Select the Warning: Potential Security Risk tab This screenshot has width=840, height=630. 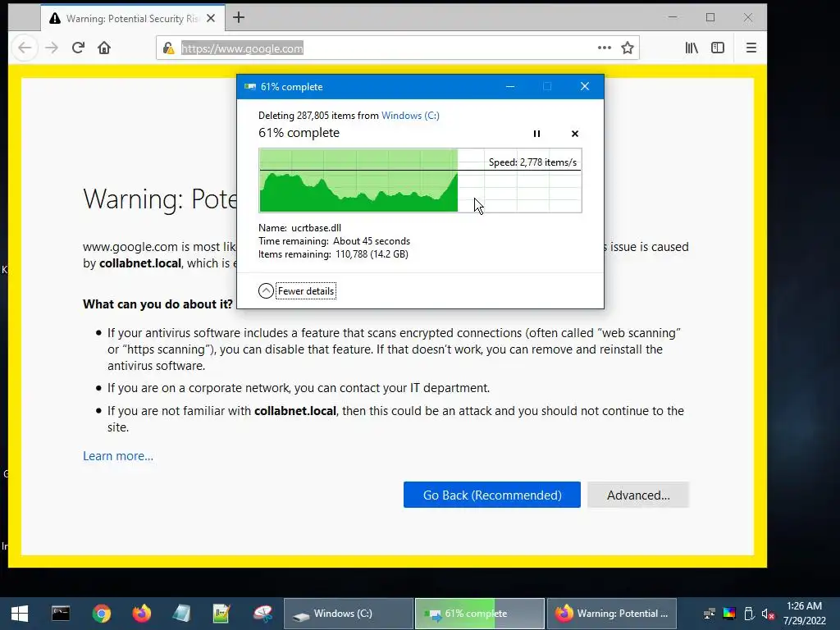tap(133, 18)
